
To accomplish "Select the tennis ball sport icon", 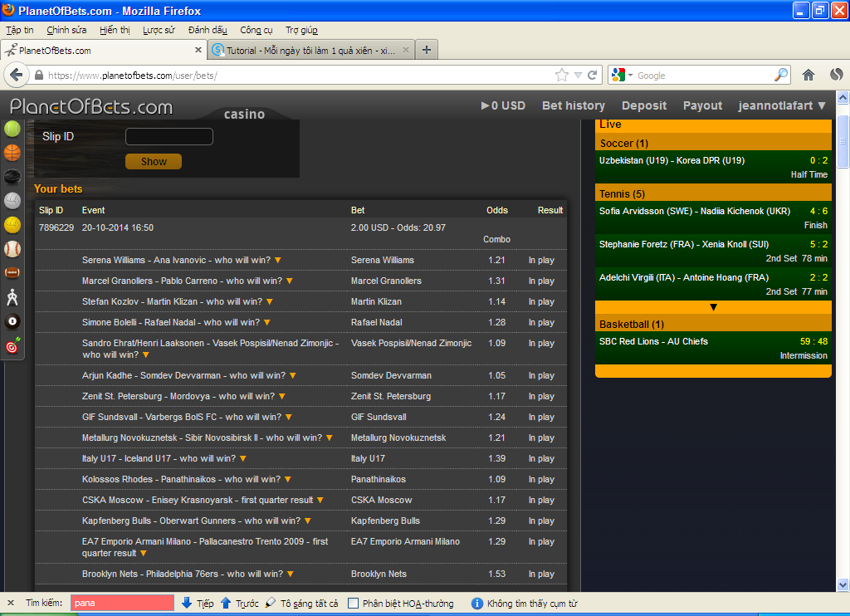I will (x=12, y=129).
